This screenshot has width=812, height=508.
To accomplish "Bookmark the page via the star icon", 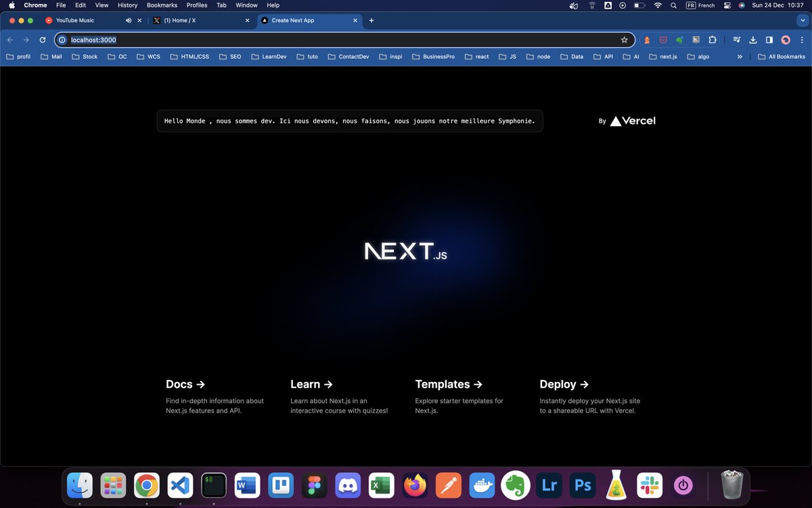I will [x=624, y=40].
